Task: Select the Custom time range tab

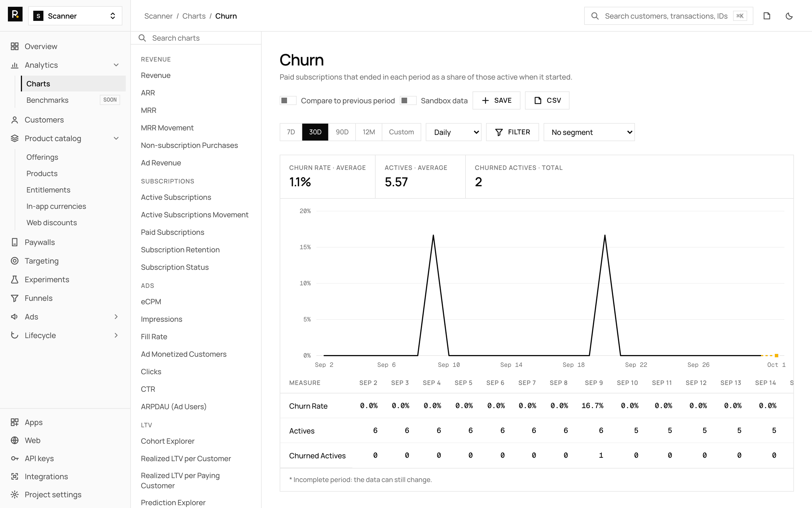Action: [401, 132]
